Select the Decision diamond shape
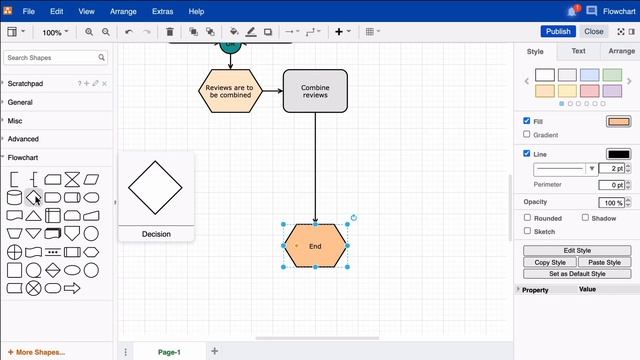Screen dimensions: 640x360 point(33,198)
